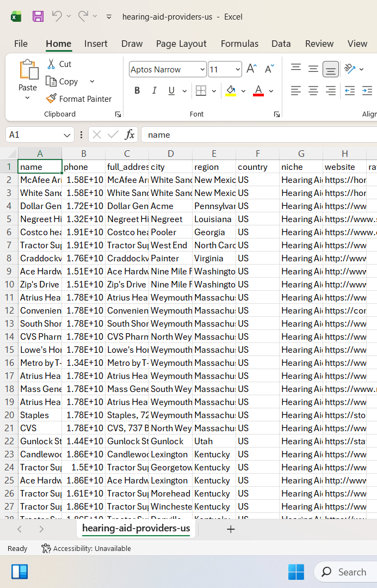Customize the Quick Access Toolbar

[x=109, y=16]
